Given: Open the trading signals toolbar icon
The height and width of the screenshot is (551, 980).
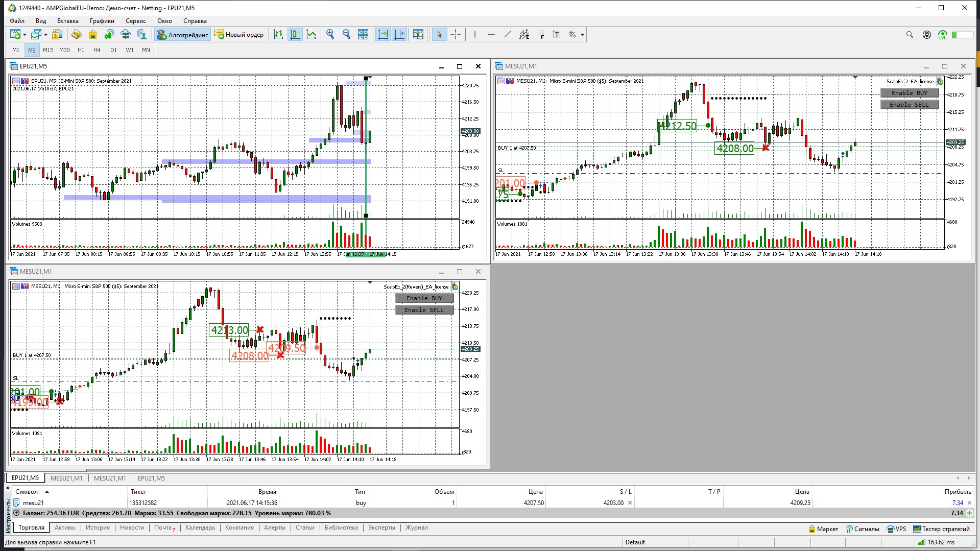Looking at the screenshot, I should 109,34.
